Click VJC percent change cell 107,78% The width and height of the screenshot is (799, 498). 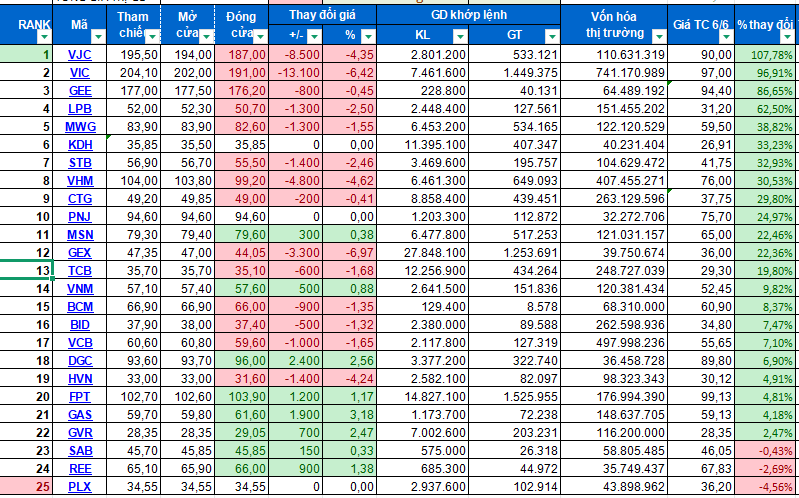[766, 55]
